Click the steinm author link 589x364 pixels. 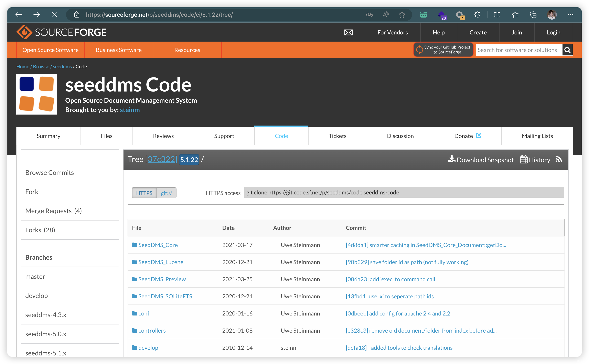coord(130,110)
